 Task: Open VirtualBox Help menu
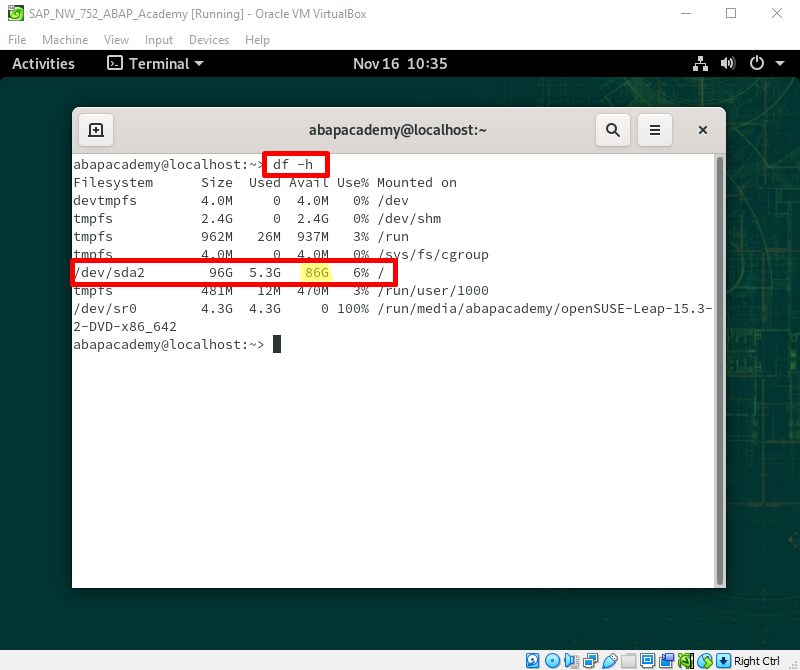(x=257, y=40)
